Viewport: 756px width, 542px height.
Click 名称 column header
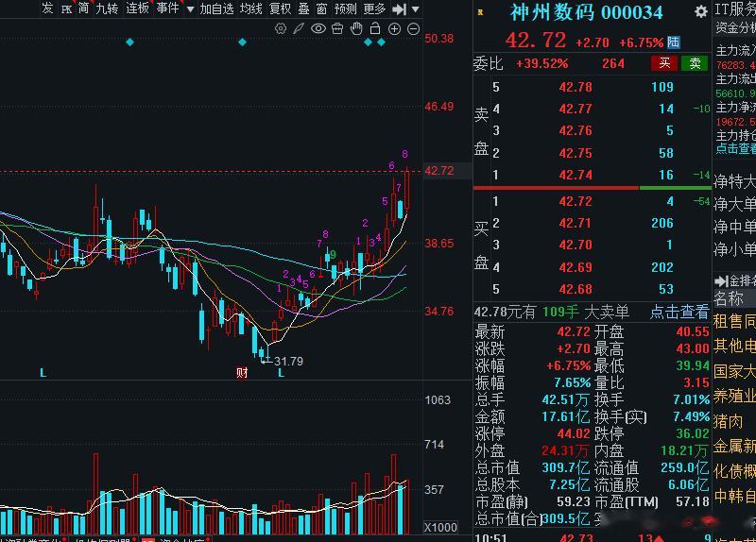(x=729, y=298)
